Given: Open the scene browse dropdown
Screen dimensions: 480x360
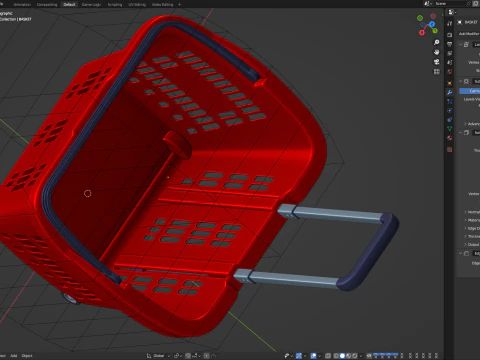Looking at the screenshot, I should pos(427,3).
